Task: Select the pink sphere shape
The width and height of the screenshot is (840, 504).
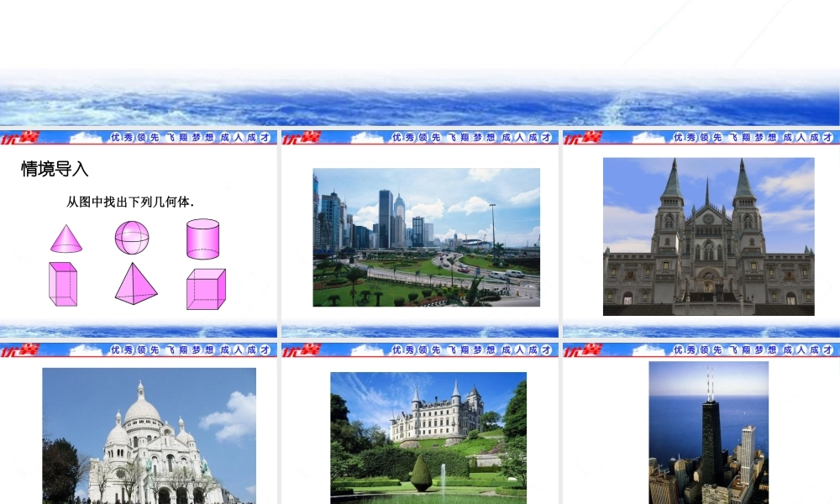Action: (x=132, y=238)
